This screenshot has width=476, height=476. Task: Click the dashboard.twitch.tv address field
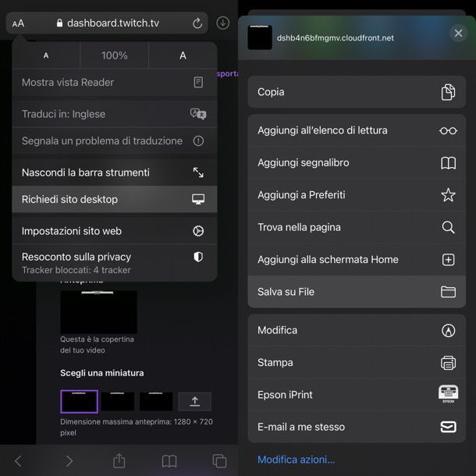(x=107, y=23)
